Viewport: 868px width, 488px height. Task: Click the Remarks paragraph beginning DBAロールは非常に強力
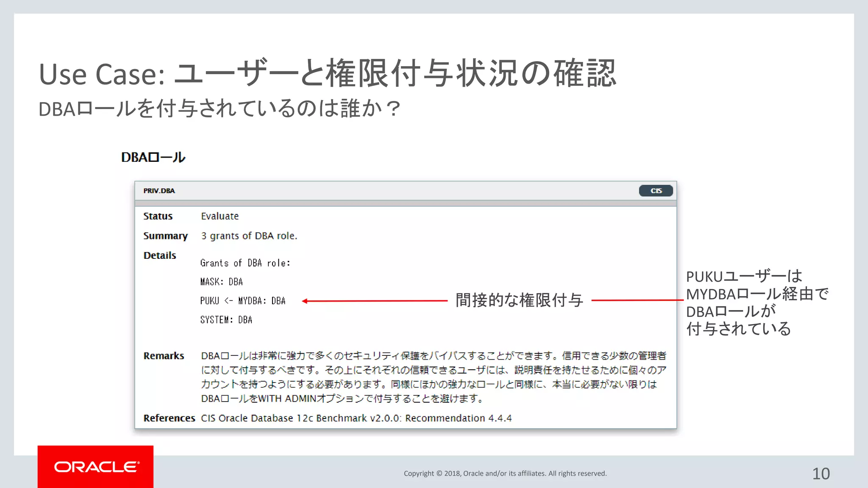[434, 377]
